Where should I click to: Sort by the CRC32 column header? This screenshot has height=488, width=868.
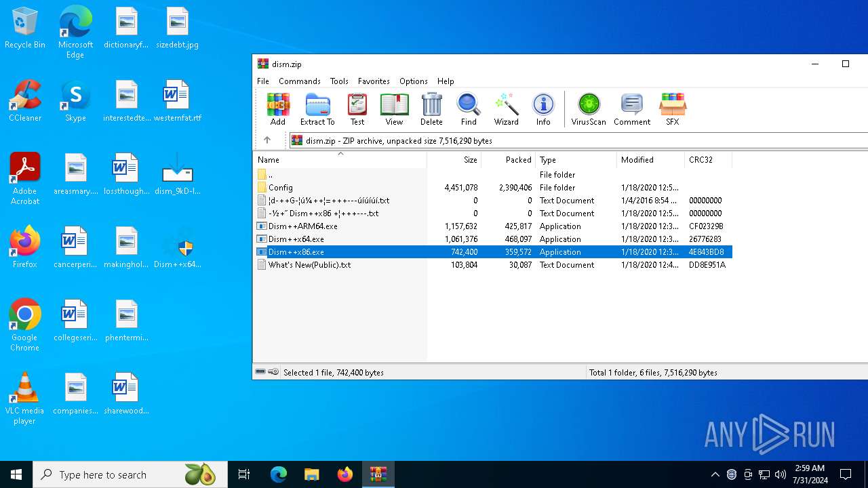tap(709, 160)
